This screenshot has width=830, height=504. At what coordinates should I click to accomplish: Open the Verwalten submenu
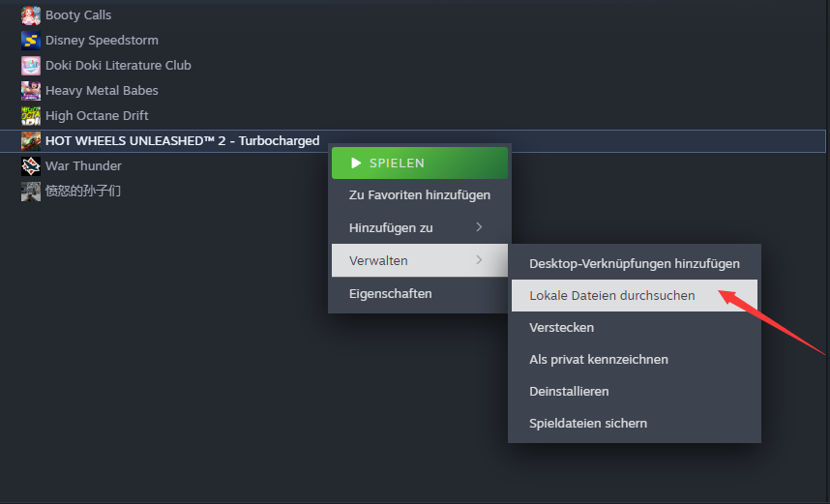420,260
